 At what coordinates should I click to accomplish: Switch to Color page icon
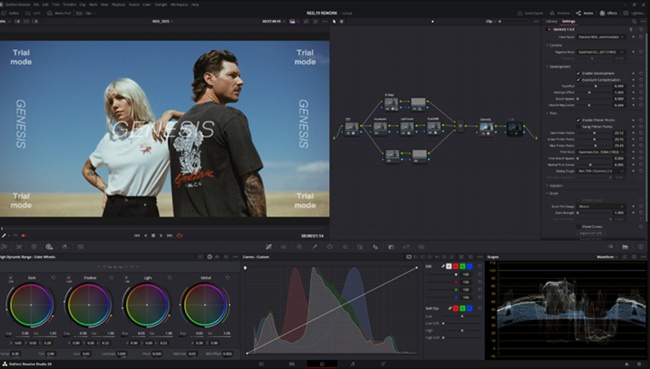322,364
